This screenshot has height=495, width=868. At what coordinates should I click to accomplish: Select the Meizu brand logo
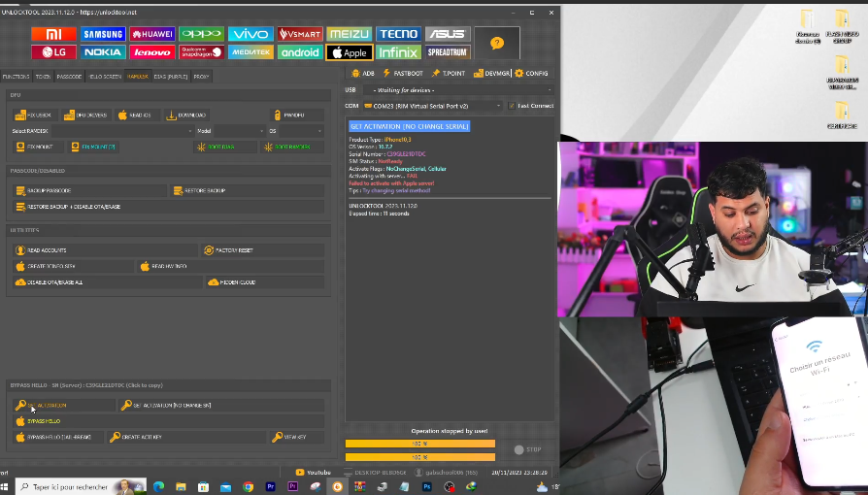[350, 34]
